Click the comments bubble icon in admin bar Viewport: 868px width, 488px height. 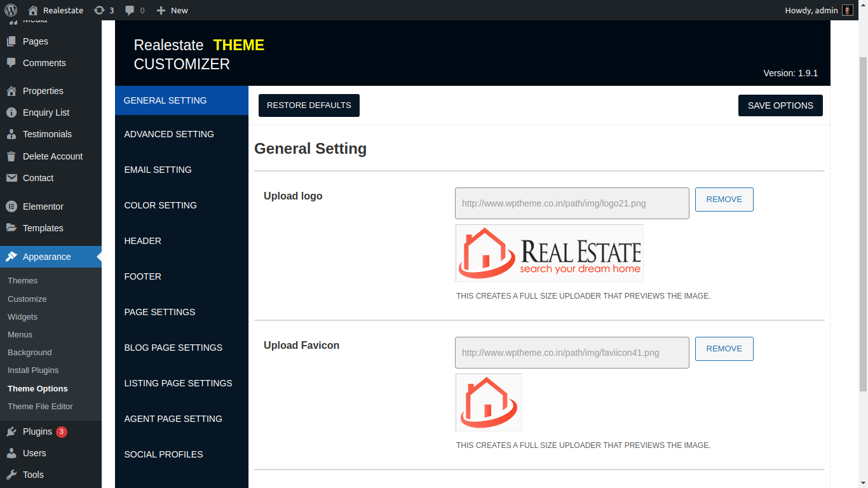coord(130,10)
